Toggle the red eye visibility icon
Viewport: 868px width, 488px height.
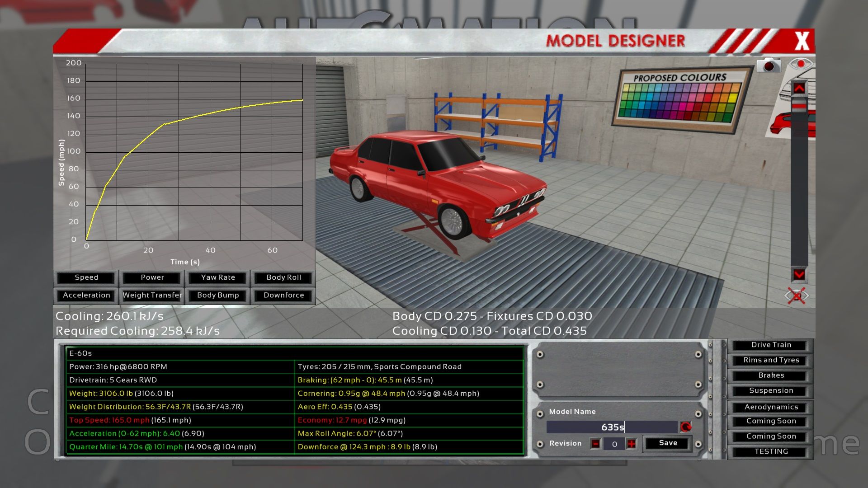pyautogui.click(x=801, y=64)
